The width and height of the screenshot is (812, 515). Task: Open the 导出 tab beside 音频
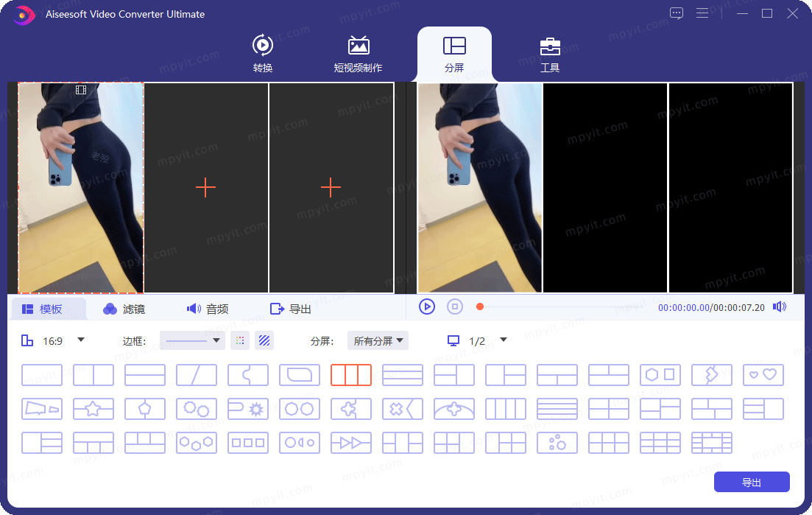pos(291,309)
